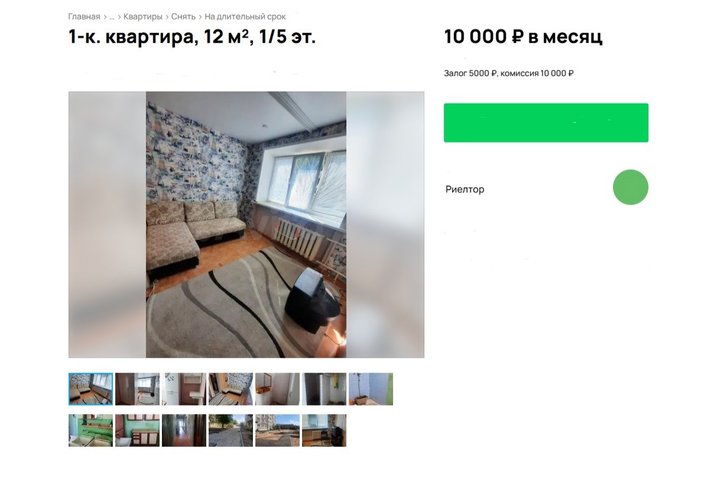The height and width of the screenshot is (480, 720).
Task: Select thumbnail showing building exterior
Action: click(277, 430)
